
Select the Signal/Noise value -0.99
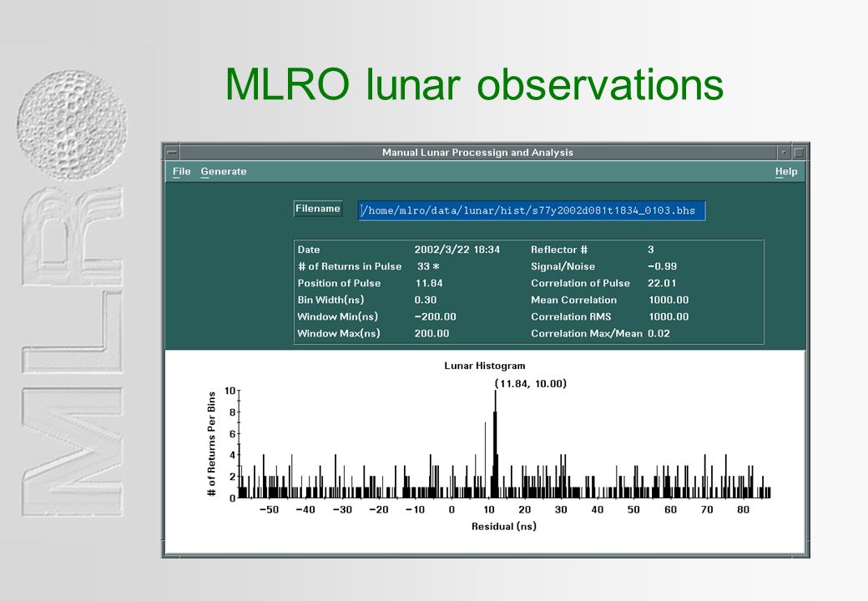[x=662, y=266]
